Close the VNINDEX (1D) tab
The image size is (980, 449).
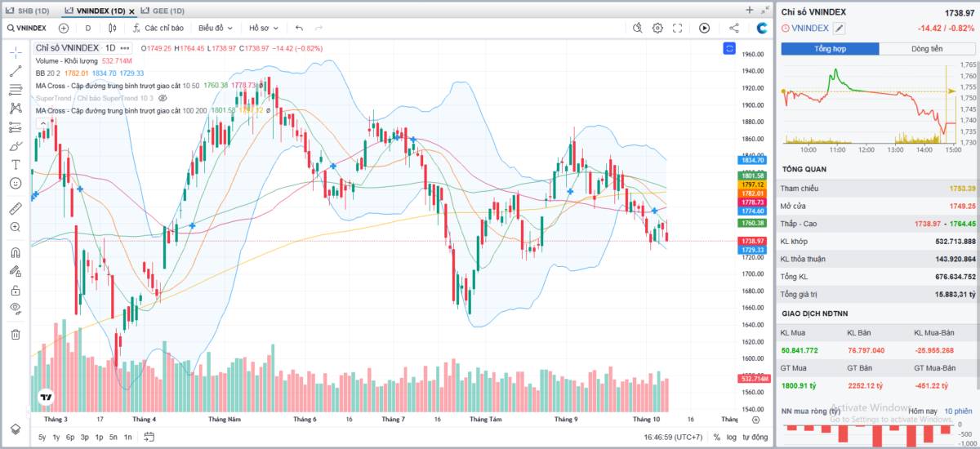click(x=131, y=11)
